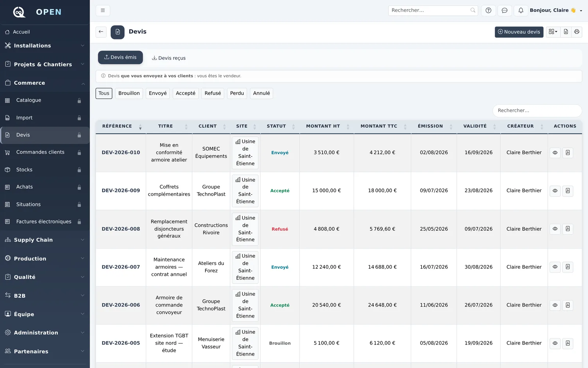Open the notifications bell
This screenshot has width=588, height=368.
pyautogui.click(x=521, y=10)
